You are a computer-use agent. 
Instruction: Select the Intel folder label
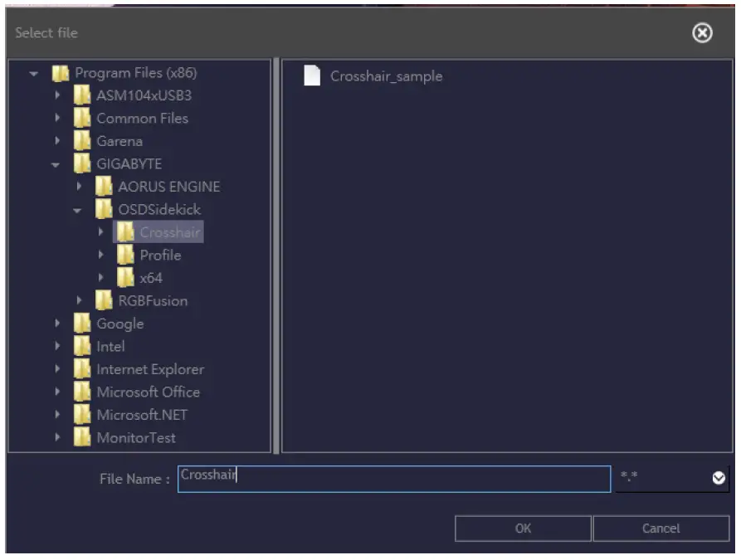[110, 347]
